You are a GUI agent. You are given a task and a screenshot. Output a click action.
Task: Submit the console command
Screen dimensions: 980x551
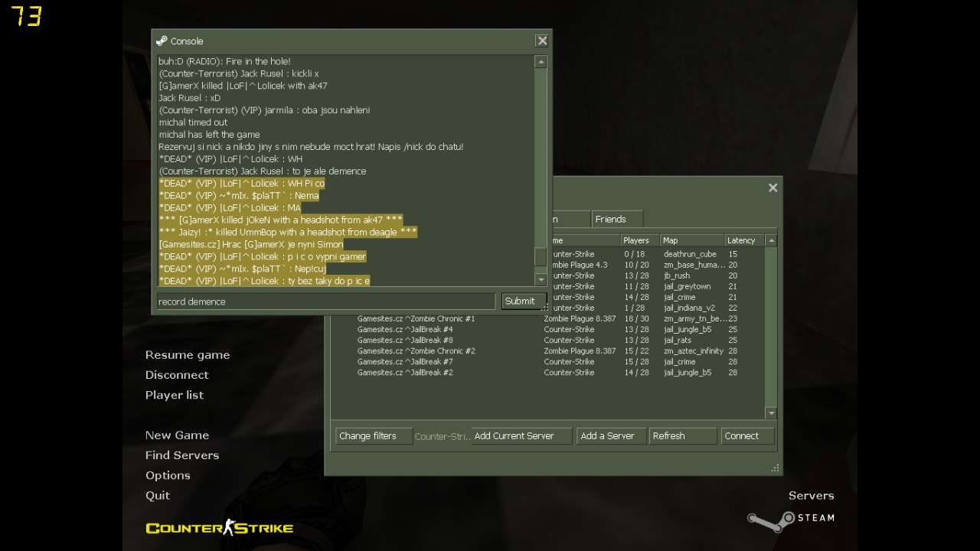pos(524,302)
